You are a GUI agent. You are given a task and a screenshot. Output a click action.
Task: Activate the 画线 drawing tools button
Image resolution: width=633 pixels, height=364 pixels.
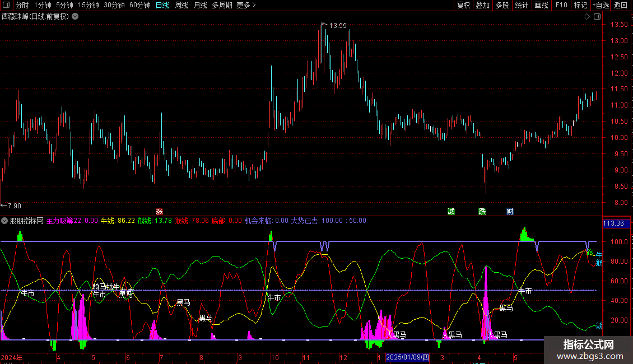tap(541, 5)
